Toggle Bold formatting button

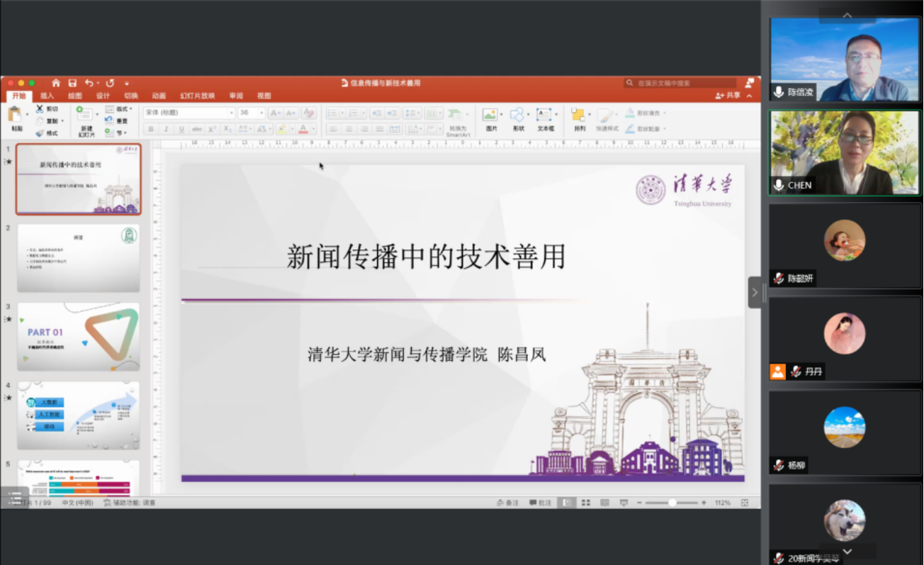[151, 129]
